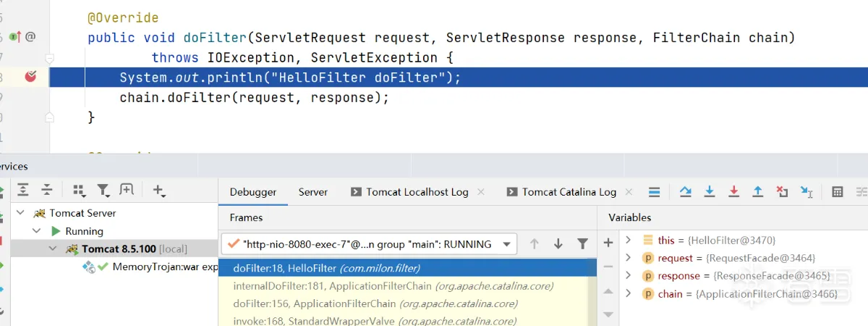
Task: Click the Step Over debugger icon
Action: 686,192
